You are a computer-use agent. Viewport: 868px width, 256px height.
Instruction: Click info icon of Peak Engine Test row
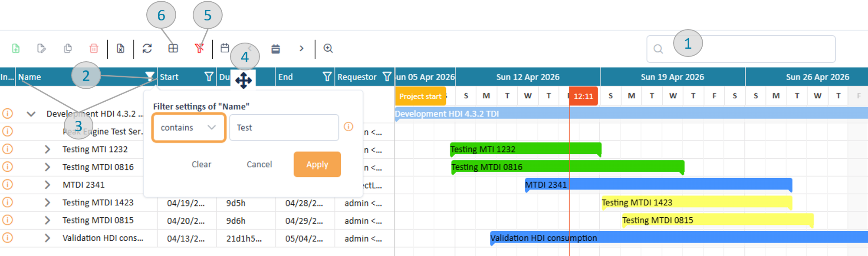click(7, 131)
